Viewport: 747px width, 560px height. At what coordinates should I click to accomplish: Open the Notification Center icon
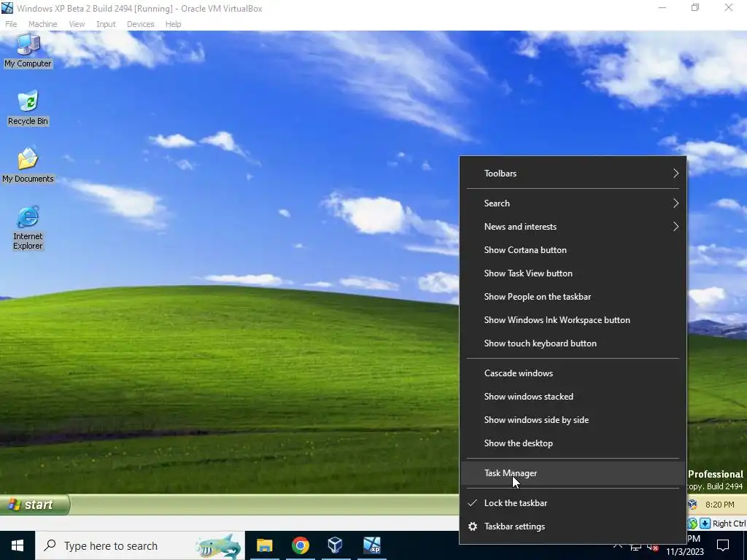(x=723, y=545)
